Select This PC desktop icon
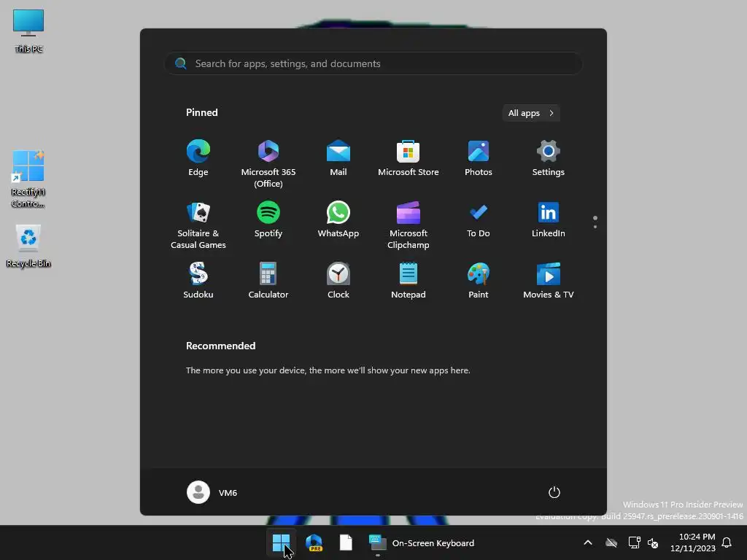 pyautogui.click(x=28, y=31)
